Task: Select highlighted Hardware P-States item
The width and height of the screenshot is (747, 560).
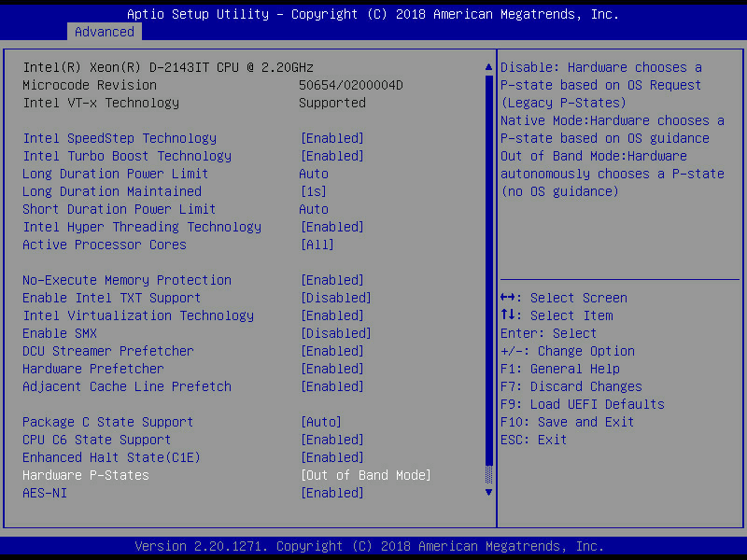Action: point(86,475)
